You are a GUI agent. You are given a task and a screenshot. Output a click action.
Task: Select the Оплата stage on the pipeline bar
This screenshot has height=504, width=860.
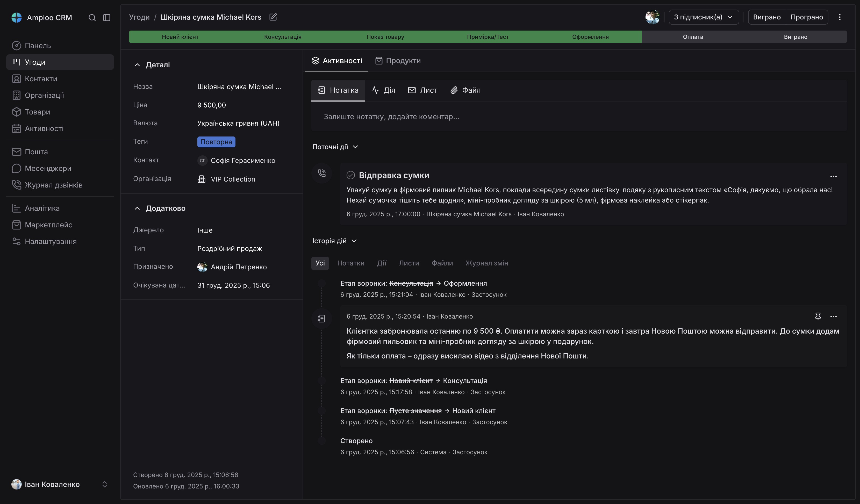[693, 37]
